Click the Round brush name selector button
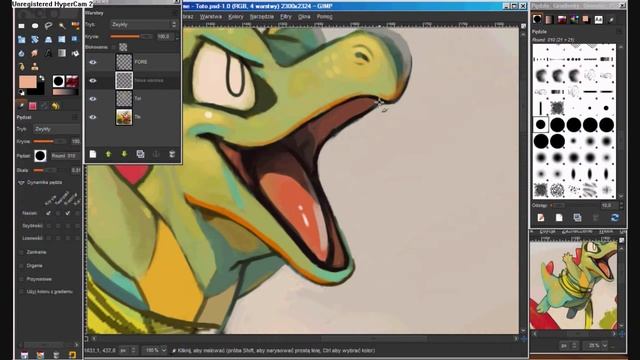This screenshot has width=640, height=360. pos(65,156)
